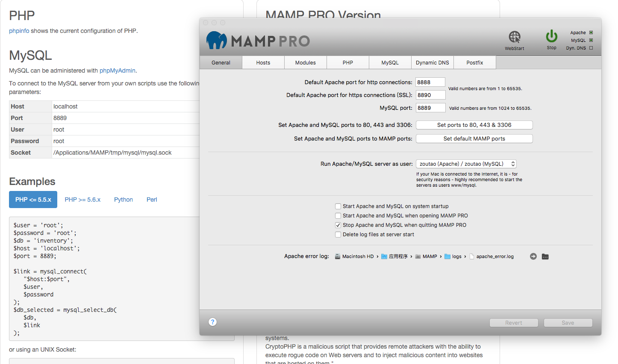Uncheck Stop servers when quitting MAMP PRO

click(x=338, y=225)
